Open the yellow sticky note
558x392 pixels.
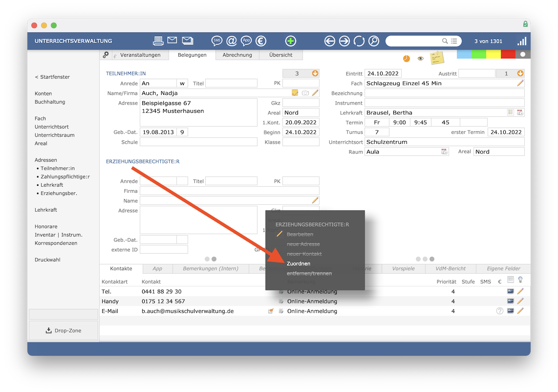pyautogui.click(x=437, y=58)
